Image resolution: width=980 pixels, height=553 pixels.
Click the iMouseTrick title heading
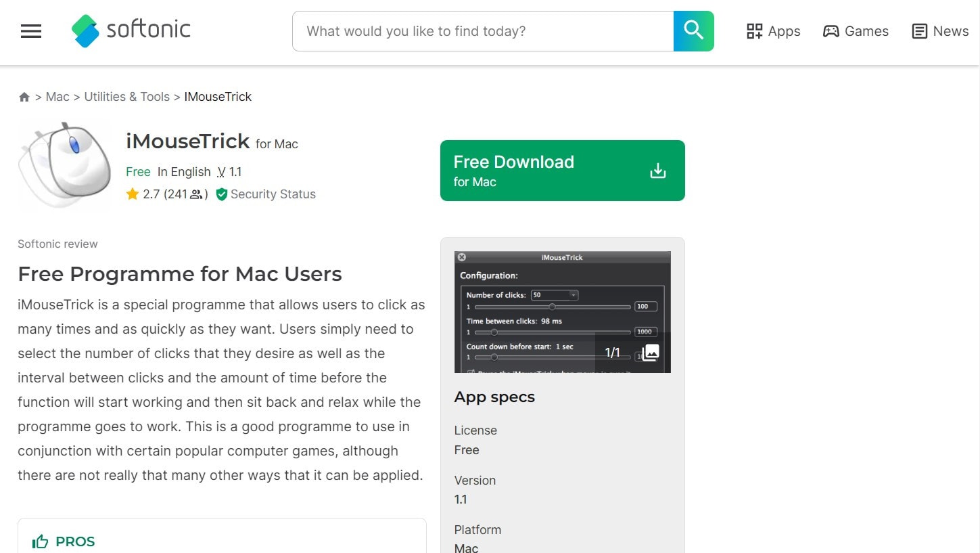(188, 141)
